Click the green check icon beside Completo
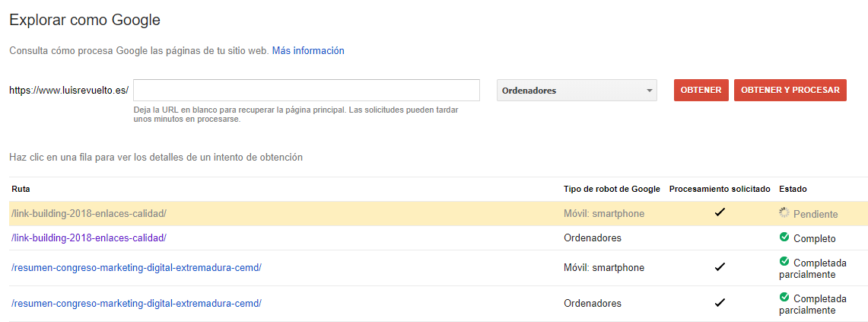The width and height of the screenshot is (868, 322). (x=784, y=238)
